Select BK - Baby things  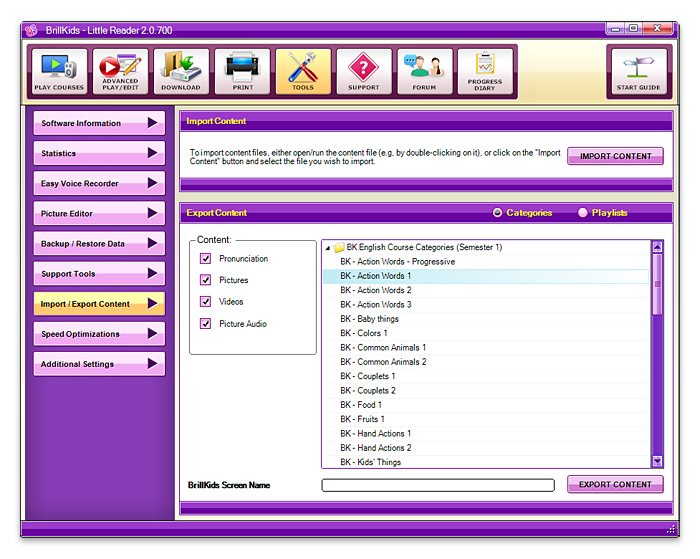(x=486, y=319)
